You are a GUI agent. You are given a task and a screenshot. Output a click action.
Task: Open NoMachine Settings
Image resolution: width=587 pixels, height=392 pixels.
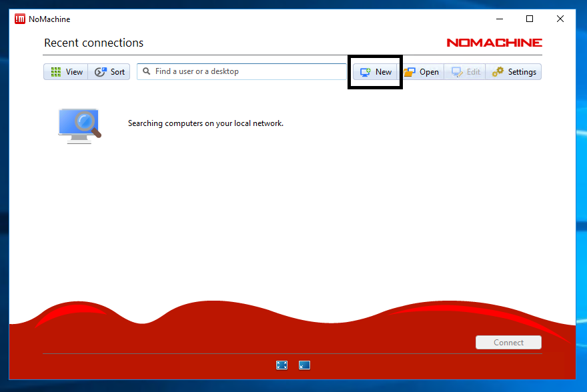pyautogui.click(x=514, y=72)
